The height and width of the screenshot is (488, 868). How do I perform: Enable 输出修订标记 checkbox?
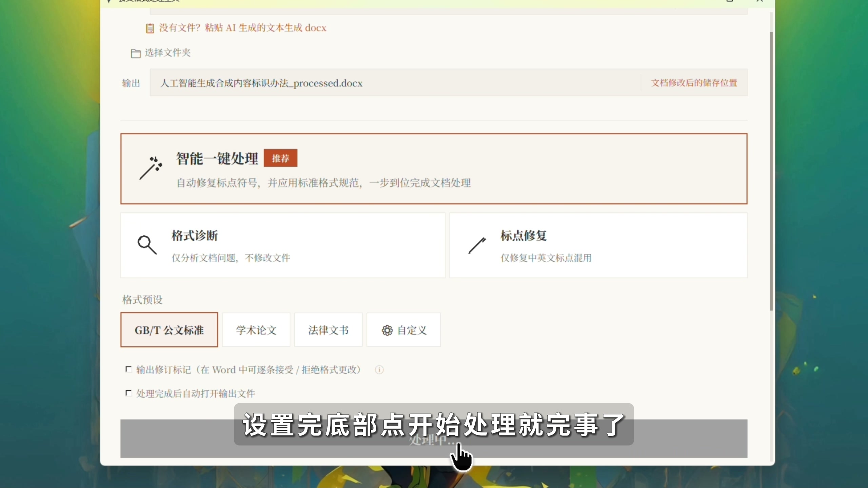(129, 369)
